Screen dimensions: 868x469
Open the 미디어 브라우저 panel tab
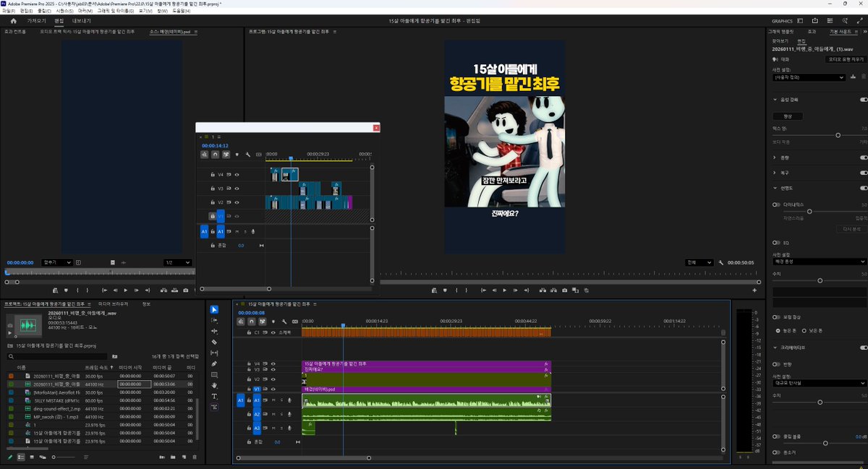click(114, 304)
